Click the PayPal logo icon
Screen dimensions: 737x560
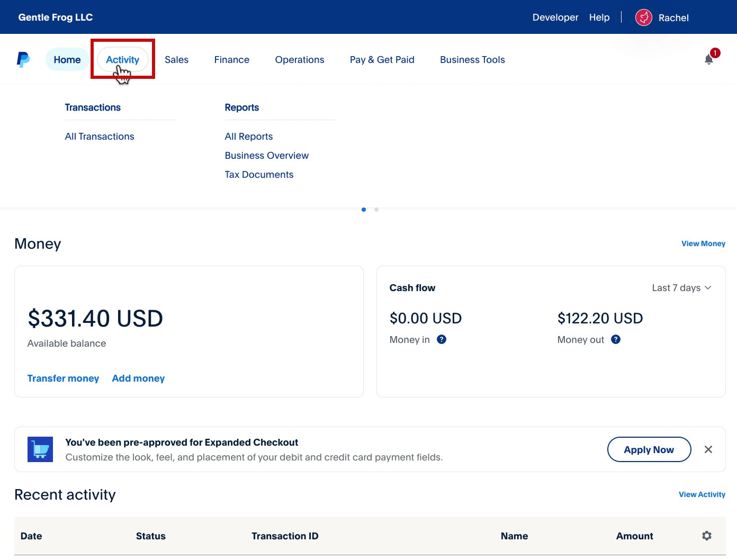(x=23, y=60)
